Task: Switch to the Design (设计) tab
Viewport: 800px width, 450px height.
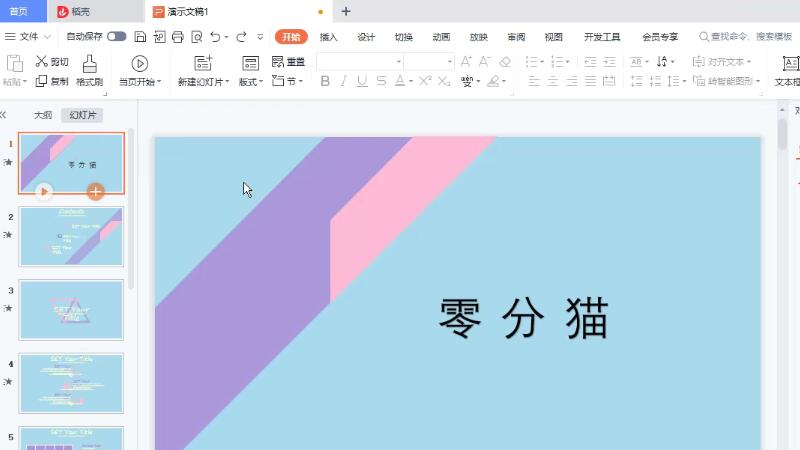Action: pyautogui.click(x=366, y=37)
